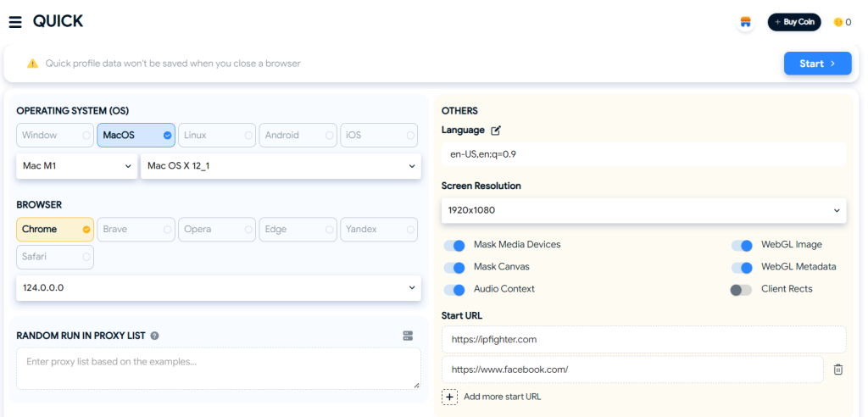Select the Linux operating system option

216,136
